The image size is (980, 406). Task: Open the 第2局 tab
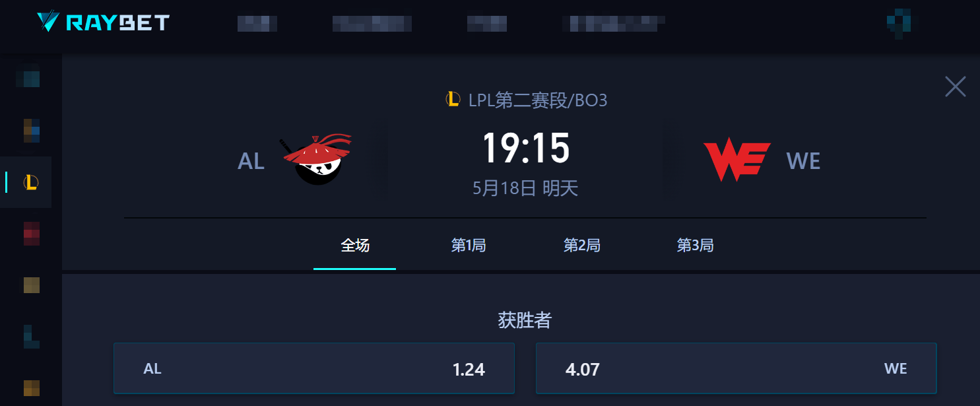(x=582, y=246)
